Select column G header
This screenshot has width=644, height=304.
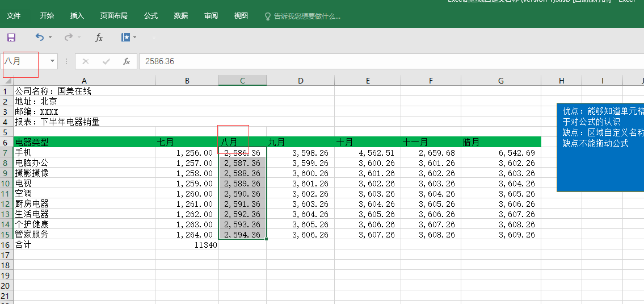pyautogui.click(x=501, y=81)
